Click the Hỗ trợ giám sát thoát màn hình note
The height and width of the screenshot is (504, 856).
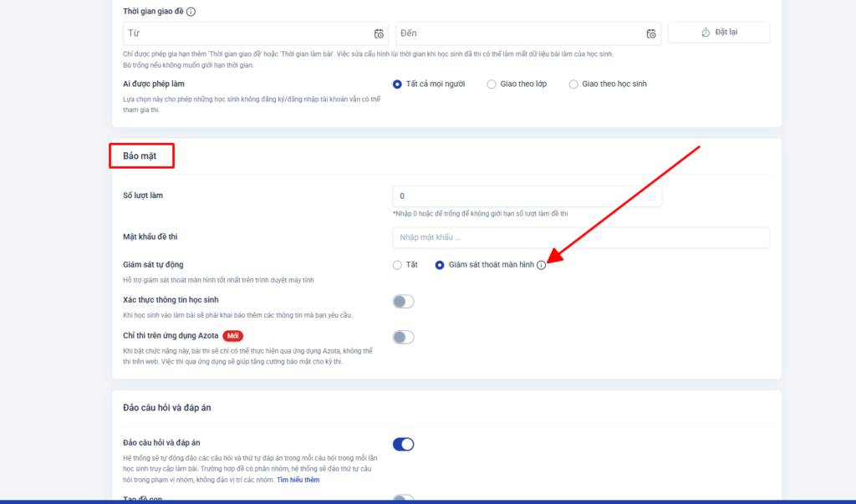pos(218,280)
